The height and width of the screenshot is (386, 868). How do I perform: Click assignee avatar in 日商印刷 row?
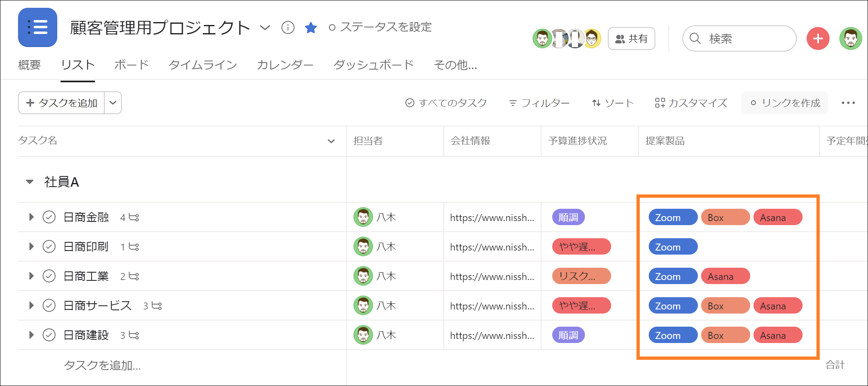tap(363, 246)
